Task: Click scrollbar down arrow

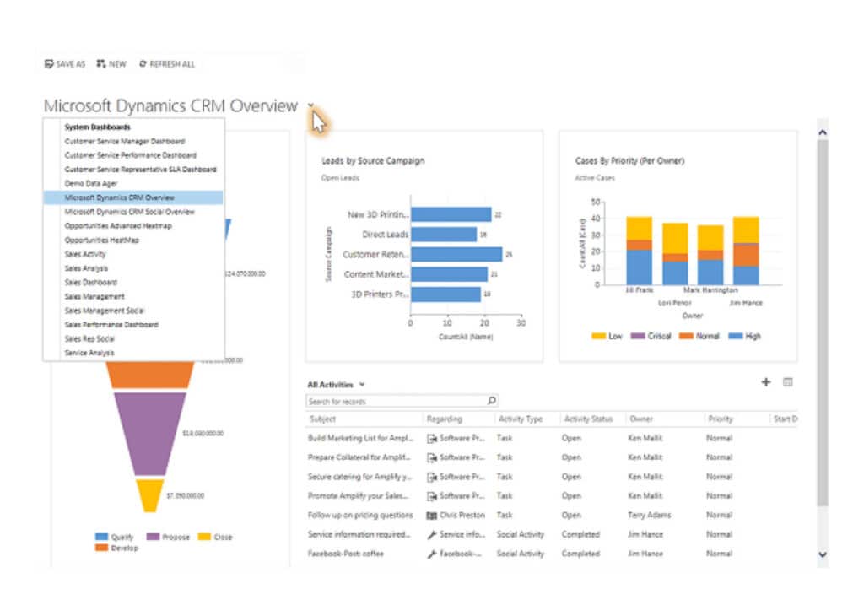Action: [823, 555]
